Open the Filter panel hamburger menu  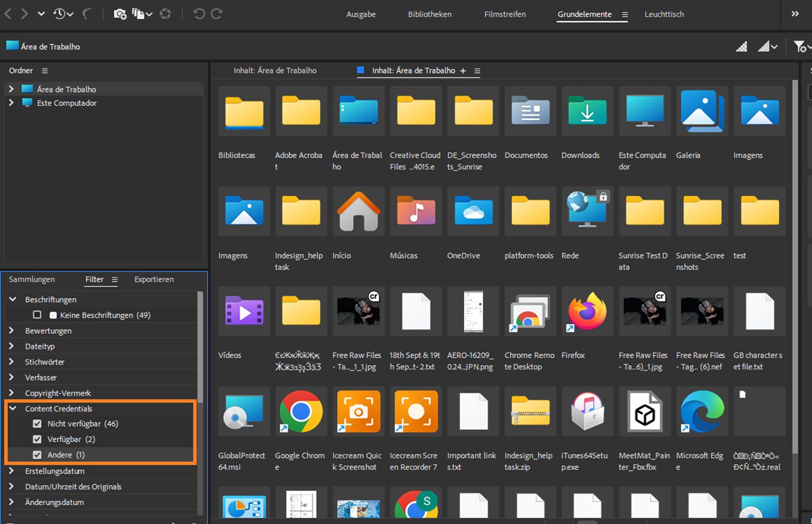click(x=115, y=280)
